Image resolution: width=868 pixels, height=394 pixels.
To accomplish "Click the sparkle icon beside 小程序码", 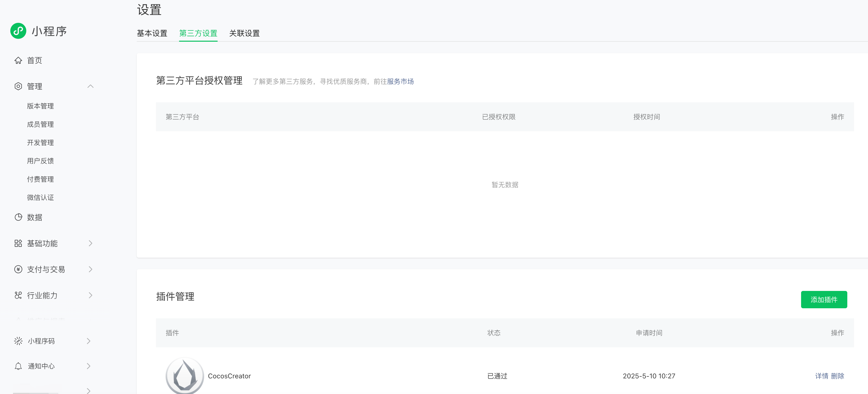I will click(x=18, y=341).
